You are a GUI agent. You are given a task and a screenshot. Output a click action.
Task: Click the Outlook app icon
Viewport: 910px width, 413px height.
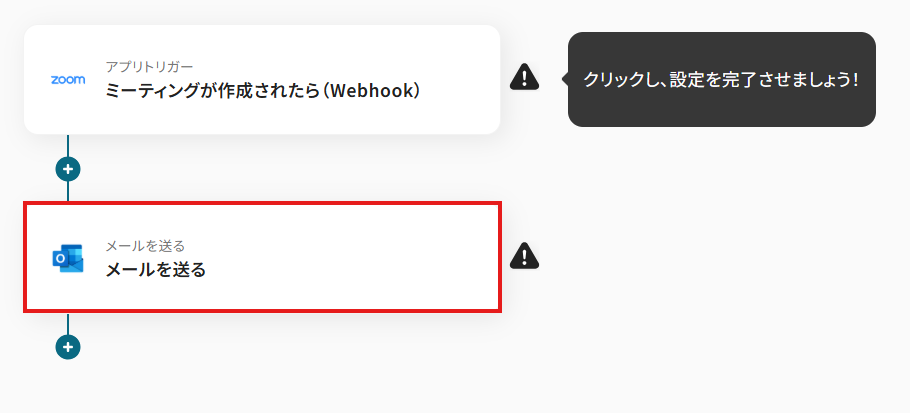point(68,258)
